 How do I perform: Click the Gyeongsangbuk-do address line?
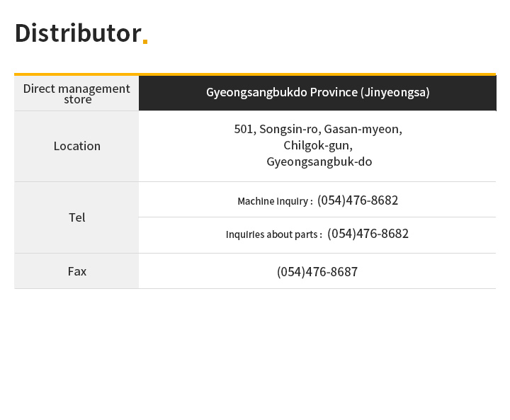click(319, 161)
